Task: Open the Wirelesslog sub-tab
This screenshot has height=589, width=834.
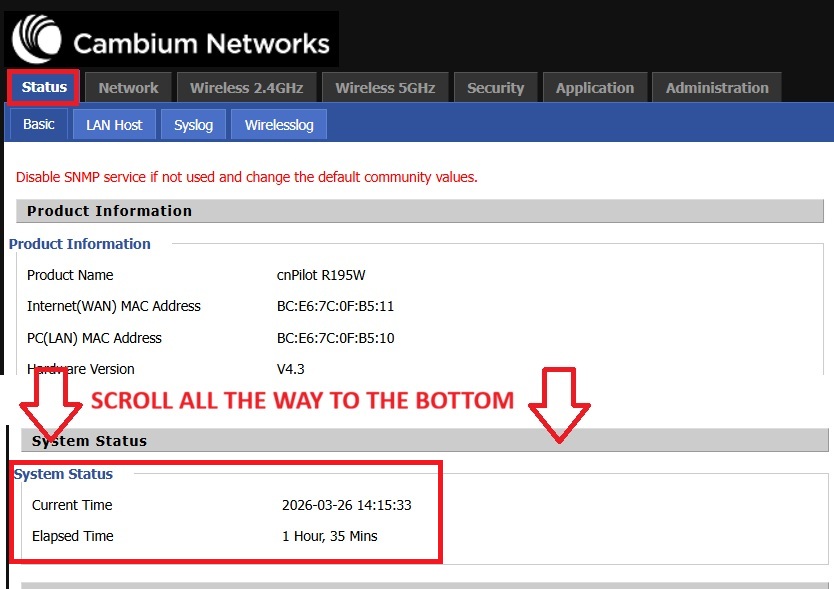Action: (279, 125)
